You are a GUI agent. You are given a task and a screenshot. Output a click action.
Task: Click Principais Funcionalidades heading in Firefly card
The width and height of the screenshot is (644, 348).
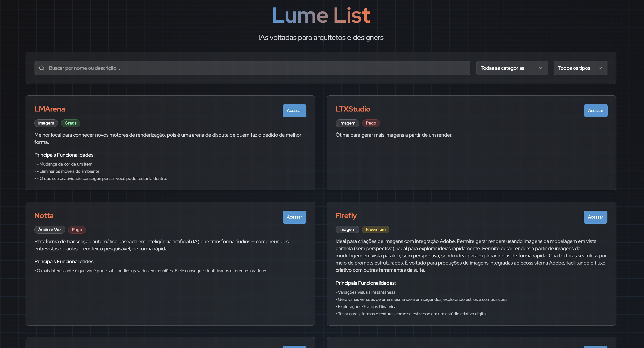pos(365,283)
